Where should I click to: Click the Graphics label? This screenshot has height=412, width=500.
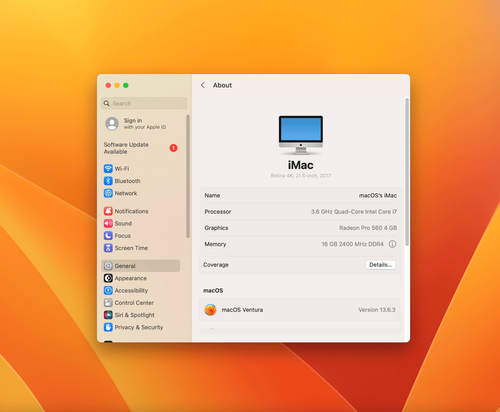click(216, 228)
